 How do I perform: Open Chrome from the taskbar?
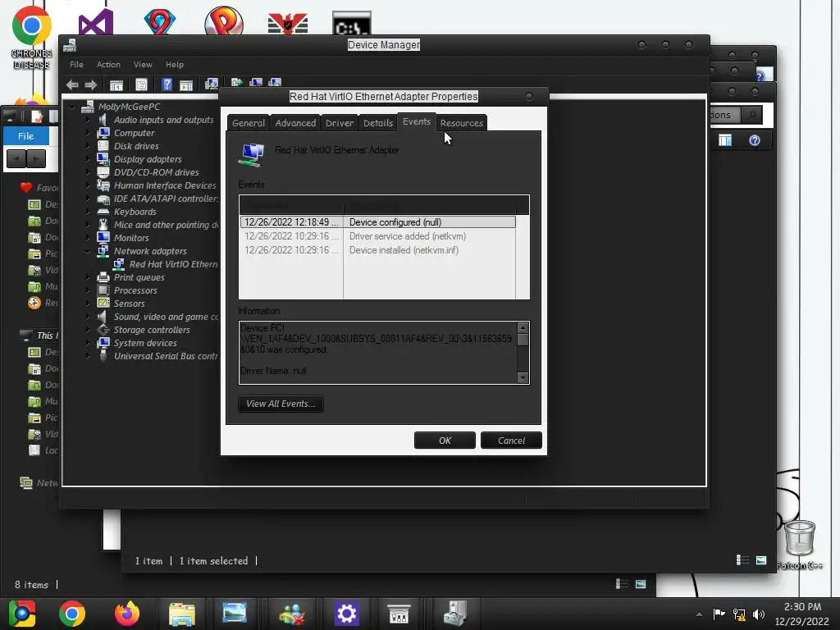coord(72,614)
